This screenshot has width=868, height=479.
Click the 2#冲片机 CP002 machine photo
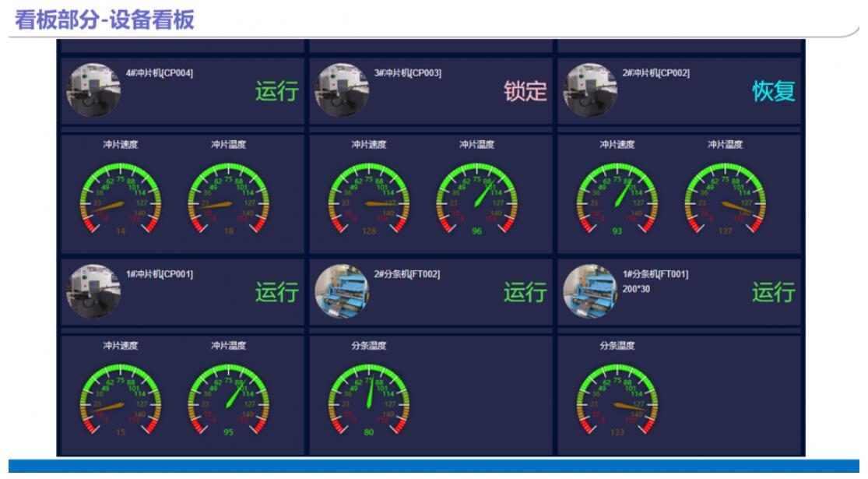(x=590, y=90)
